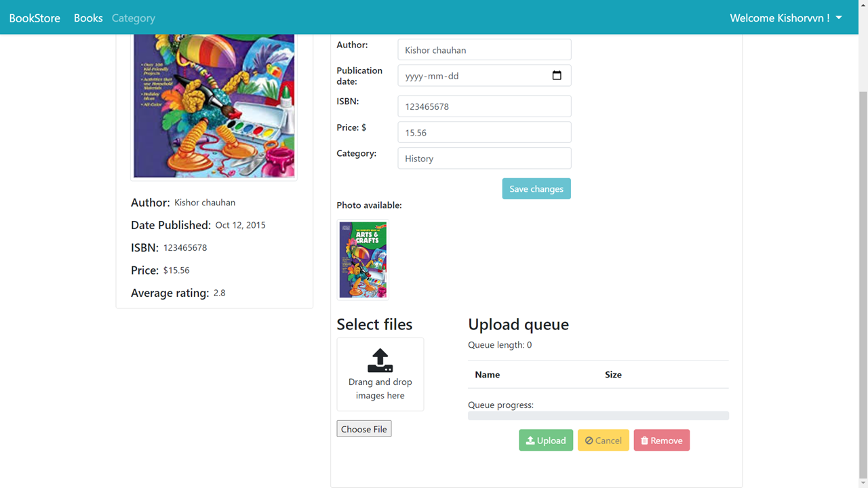Expand the Welcome Kishorvvn user dropdown
The height and width of the screenshot is (488, 868).
point(786,18)
